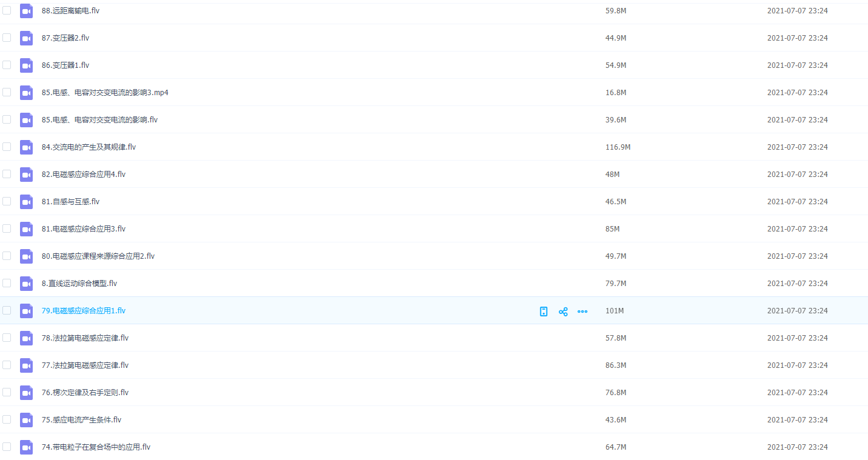
Task: Click the phone icon on the highlighted row
Action: pyautogui.click(x=544, y=312)
